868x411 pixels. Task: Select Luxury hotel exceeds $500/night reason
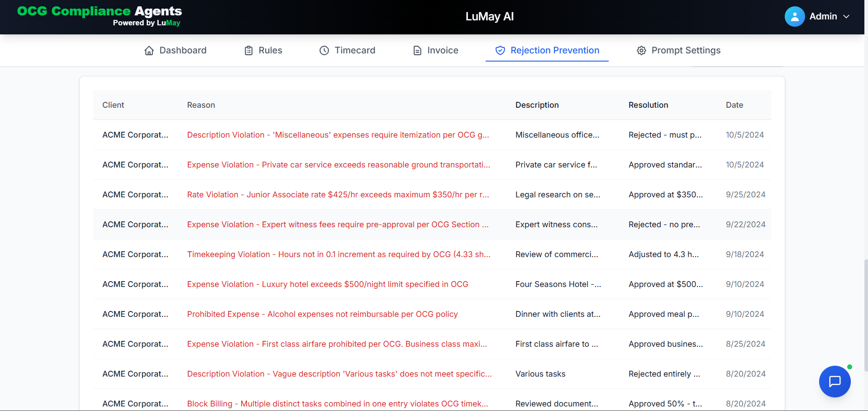point(328,284)
